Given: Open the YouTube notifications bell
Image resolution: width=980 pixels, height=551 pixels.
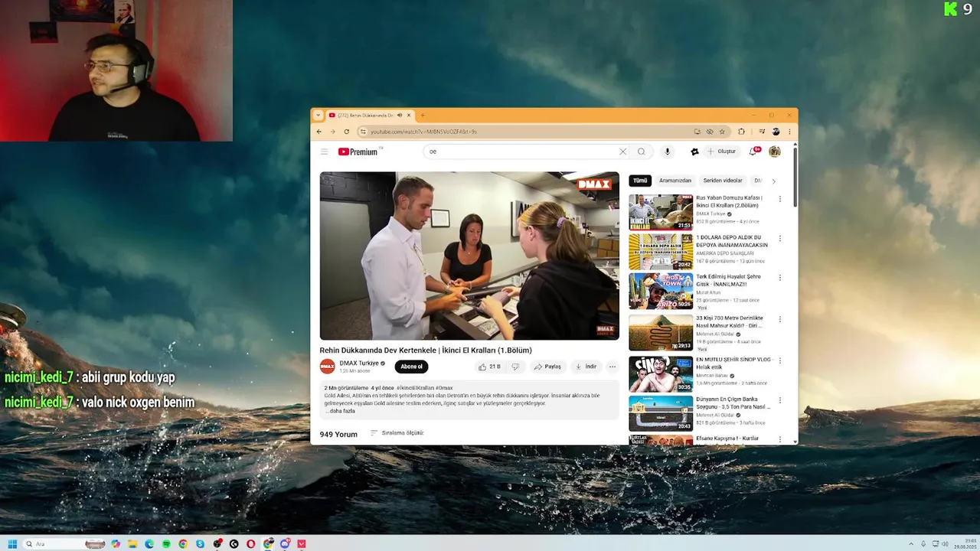Looking at the screenshot, I should tap(753, 152).
